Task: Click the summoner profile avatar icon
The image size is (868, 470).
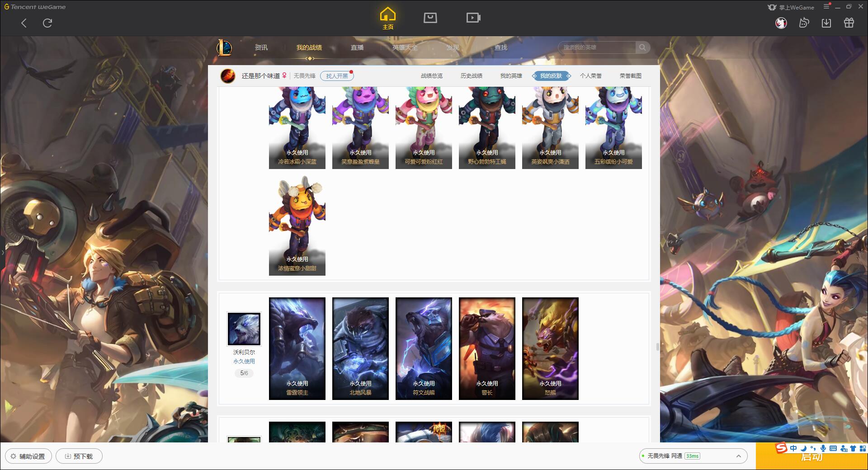Action: [x=228, y=76]
